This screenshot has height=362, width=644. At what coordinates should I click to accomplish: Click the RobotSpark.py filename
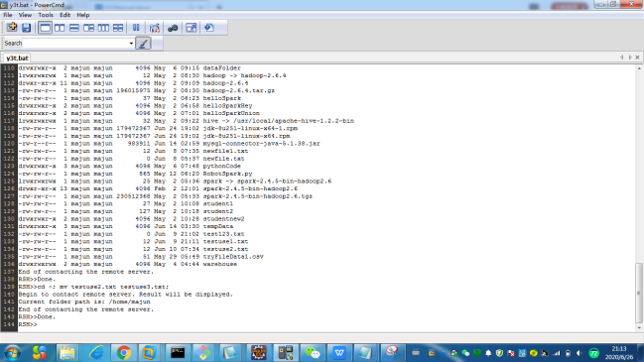[227, 174]
